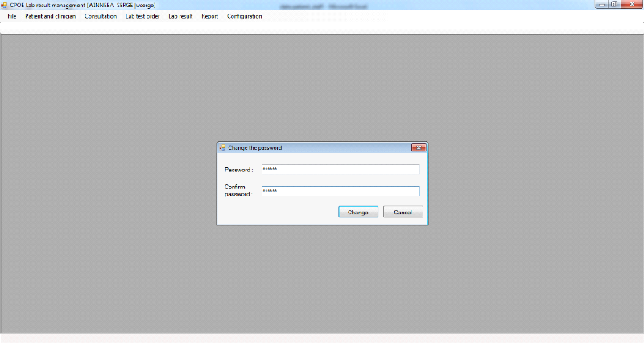Minimize the CPOE main window
The height and width of the screenshot is (343, 644).
pyautogui.click(x=601, y=5)
